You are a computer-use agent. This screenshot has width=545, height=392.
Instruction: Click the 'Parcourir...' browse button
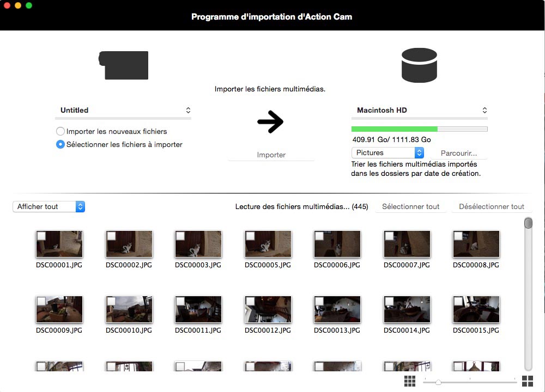click(x=459, y=153)
